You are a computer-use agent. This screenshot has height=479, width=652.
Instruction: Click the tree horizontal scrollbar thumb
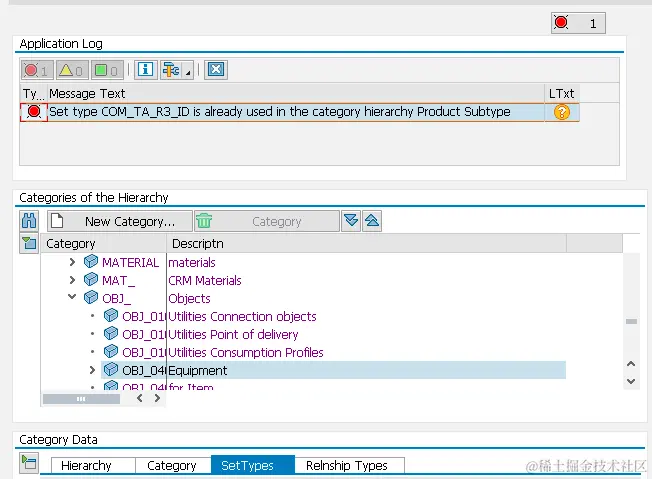(x=81, y=399)
